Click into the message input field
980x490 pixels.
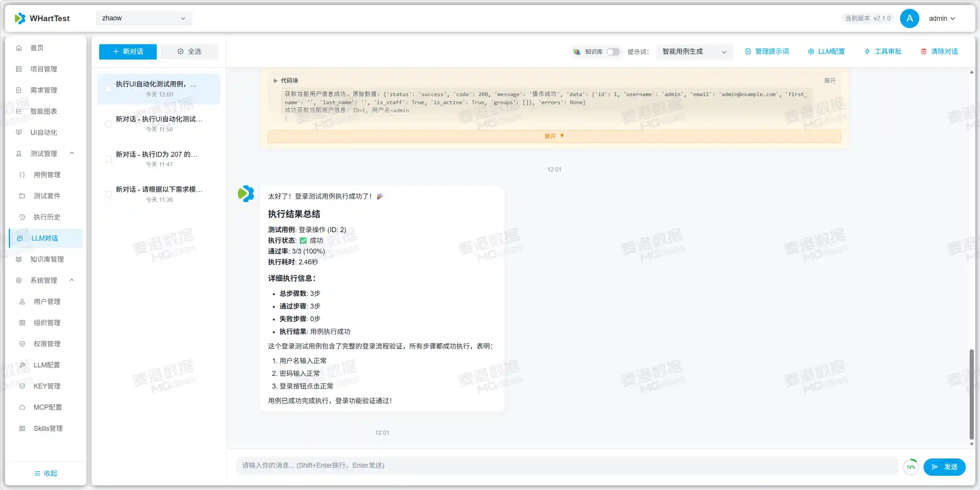pyautogui.click(x=565, y=465)
